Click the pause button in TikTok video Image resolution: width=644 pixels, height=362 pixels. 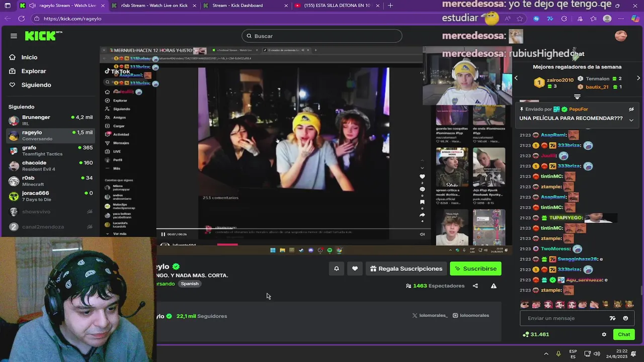click(x=163, y=234)
